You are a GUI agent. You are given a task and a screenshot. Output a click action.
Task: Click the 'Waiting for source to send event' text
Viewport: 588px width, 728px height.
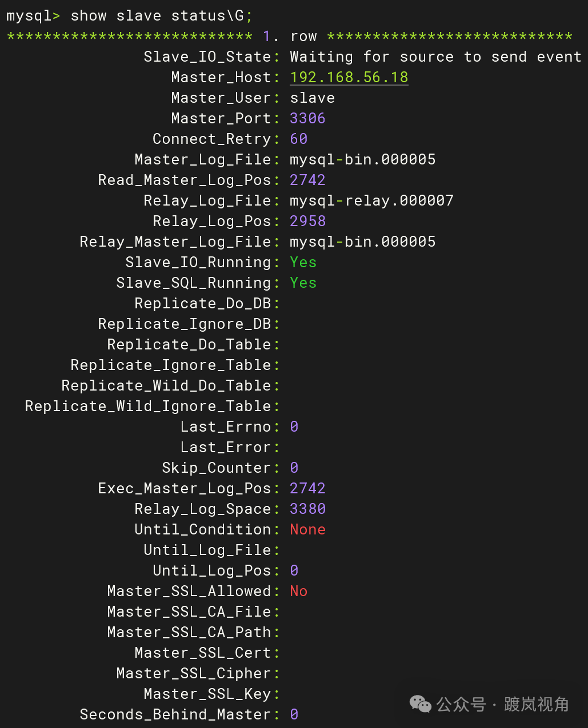[x=435, y=57]
